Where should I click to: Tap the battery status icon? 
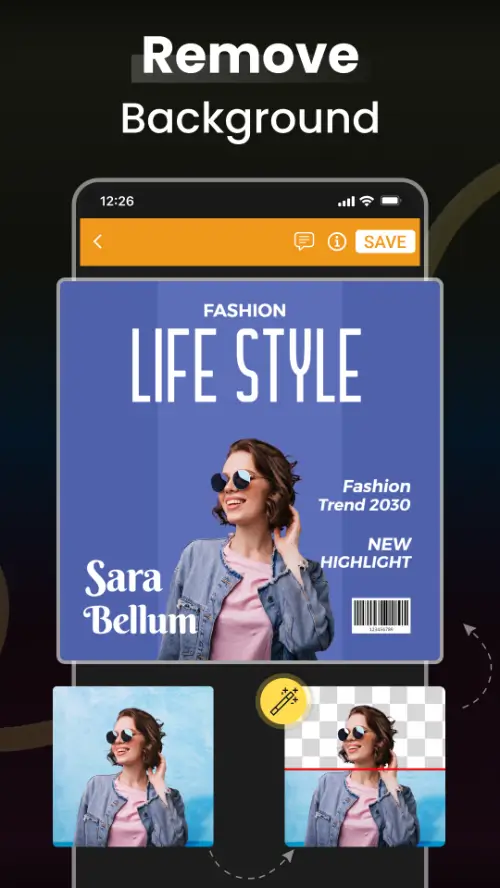click(x=390, y=201)
